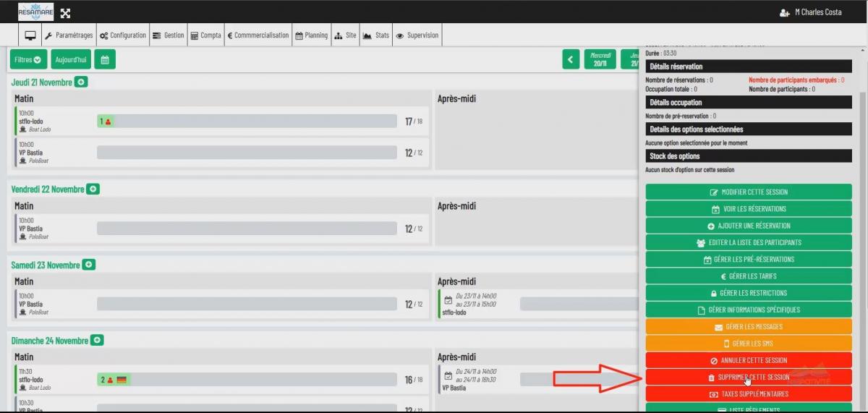Go to previous dates with left chevron
Image resolution: width=868 pixels, height=413 pixels.
(571, 59)
